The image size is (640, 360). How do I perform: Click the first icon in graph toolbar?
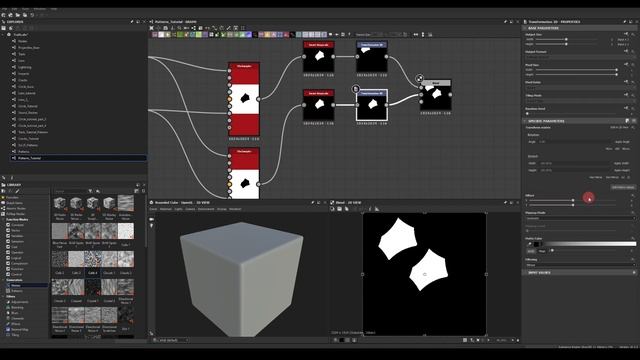[x=151, y=28]
